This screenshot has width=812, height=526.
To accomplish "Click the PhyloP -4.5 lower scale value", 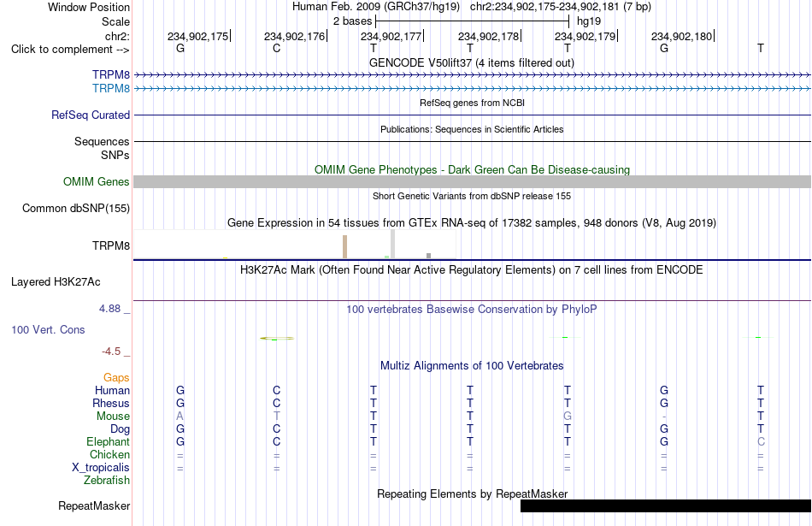I will [x=111, y=352].
